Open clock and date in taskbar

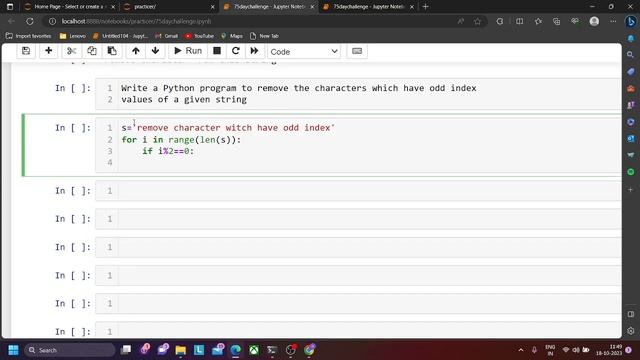(x=609, y=350)
